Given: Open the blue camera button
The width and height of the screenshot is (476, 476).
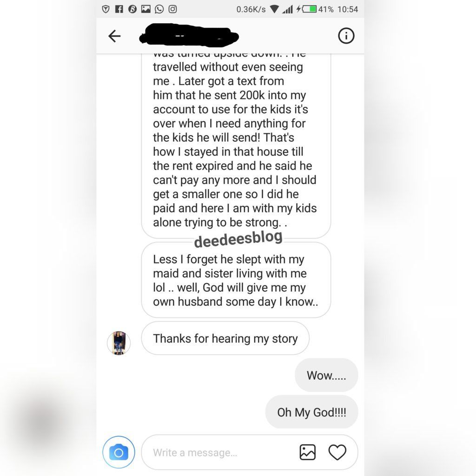Looking at the screenshot, I should 119,452.
